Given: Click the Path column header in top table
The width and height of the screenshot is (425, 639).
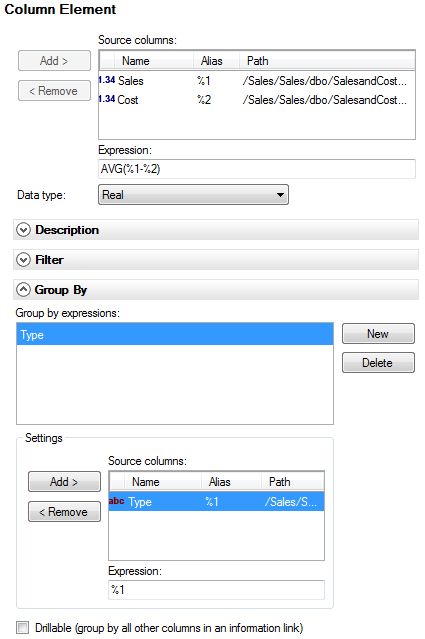Looking at the screenshot, I should (x=326, y=61).
